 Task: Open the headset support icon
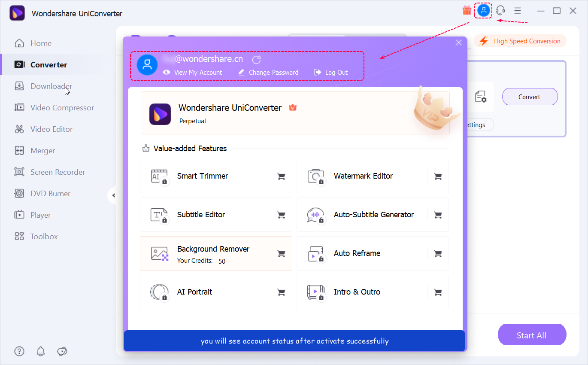click(x=500, y=11)
